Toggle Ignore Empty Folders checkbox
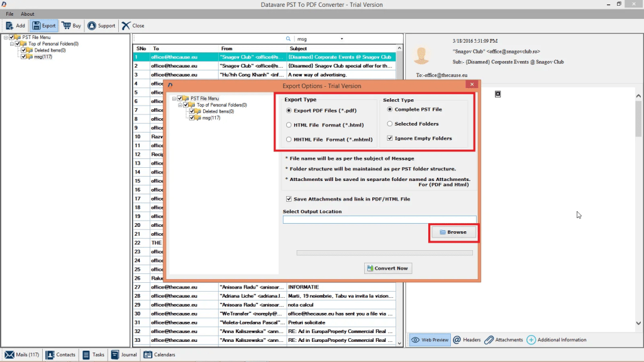The height and width of the screenshot is (362, 644). click(x=390, y=138)
